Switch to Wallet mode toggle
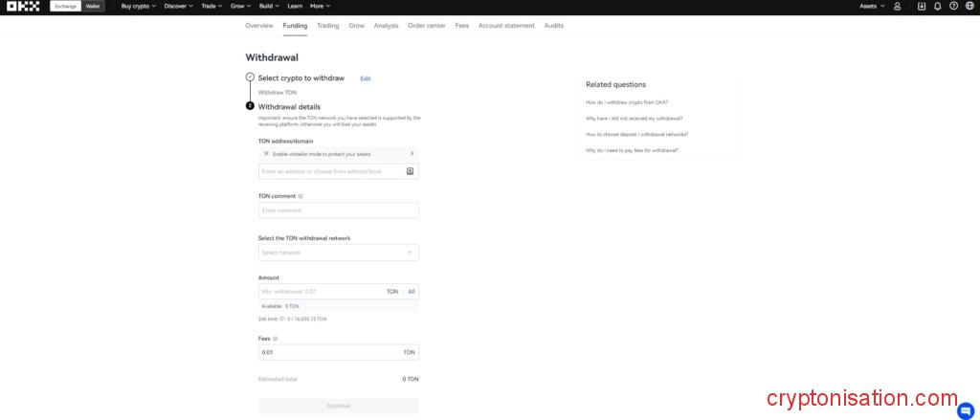Image resolution: width=980 pixels, height=420 pixels. click(93, 6)
